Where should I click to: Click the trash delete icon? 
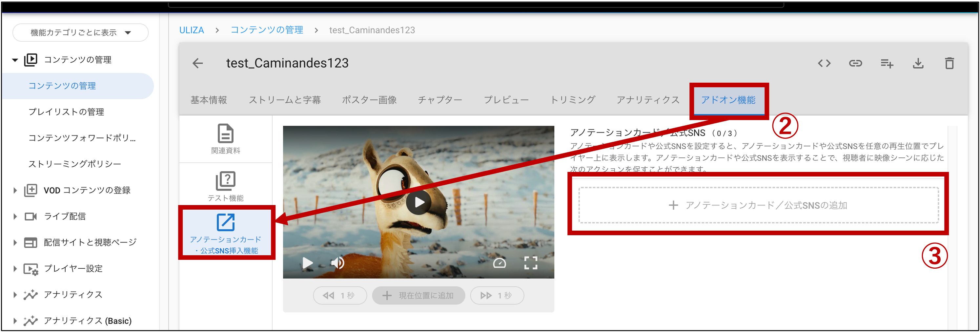click(x=949, y=63)
